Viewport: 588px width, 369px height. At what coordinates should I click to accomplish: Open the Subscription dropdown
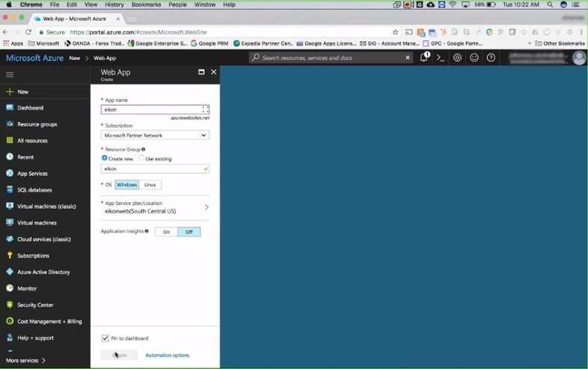point(155,135)
